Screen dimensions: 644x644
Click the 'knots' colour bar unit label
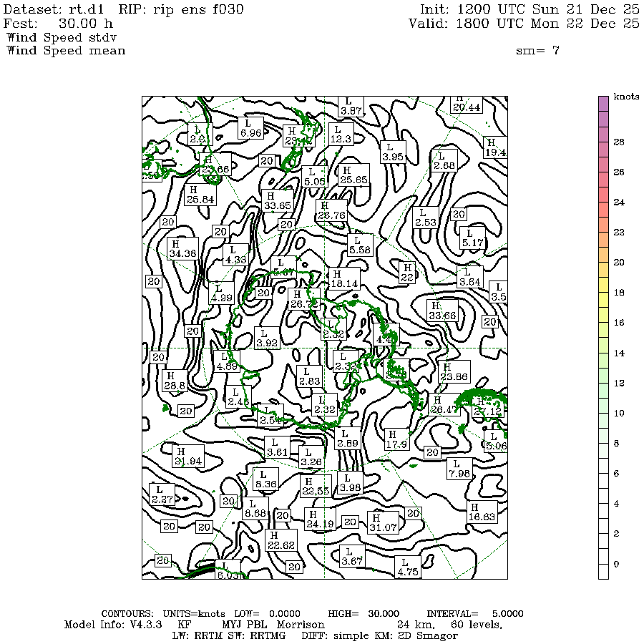point(626,97)
